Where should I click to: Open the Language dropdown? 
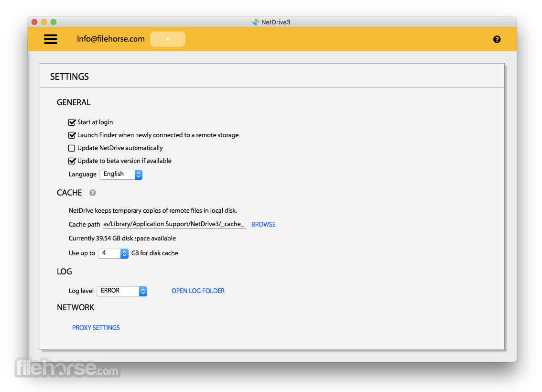click(x=121, y=174)
